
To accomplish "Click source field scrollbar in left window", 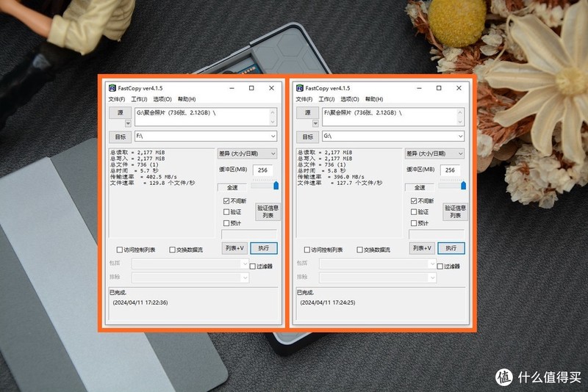I will (x=273, y=117).
